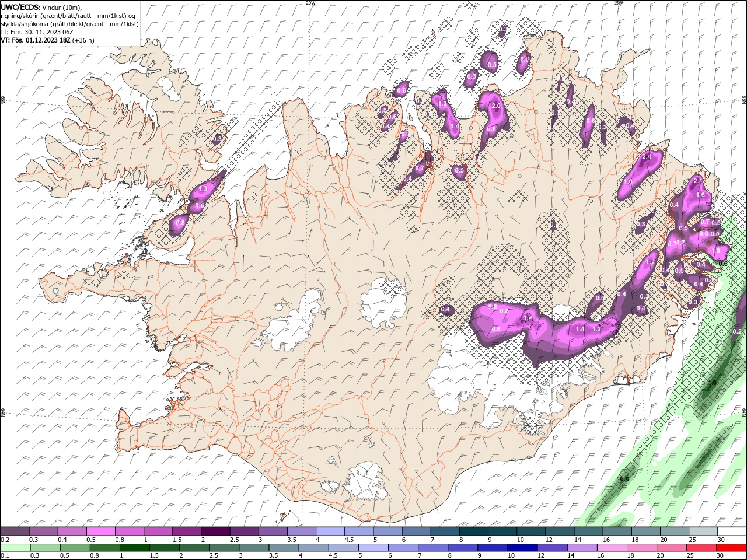747x560 pixels.
Task: Pick the darkest purple snow swatch at 2
Action: click(x=215, y=531)
